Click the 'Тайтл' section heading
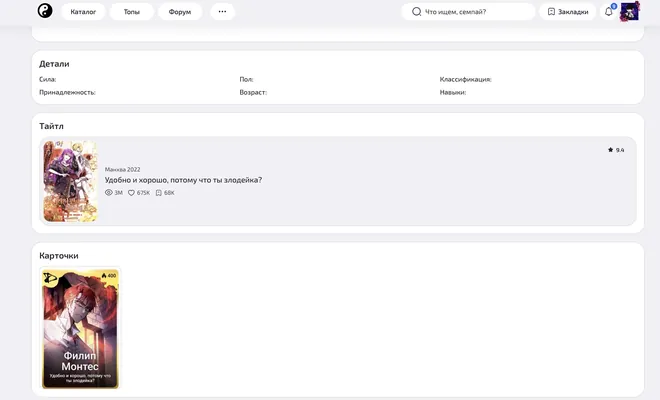Screen dimensions: 660x400 (x=51, y=126)
